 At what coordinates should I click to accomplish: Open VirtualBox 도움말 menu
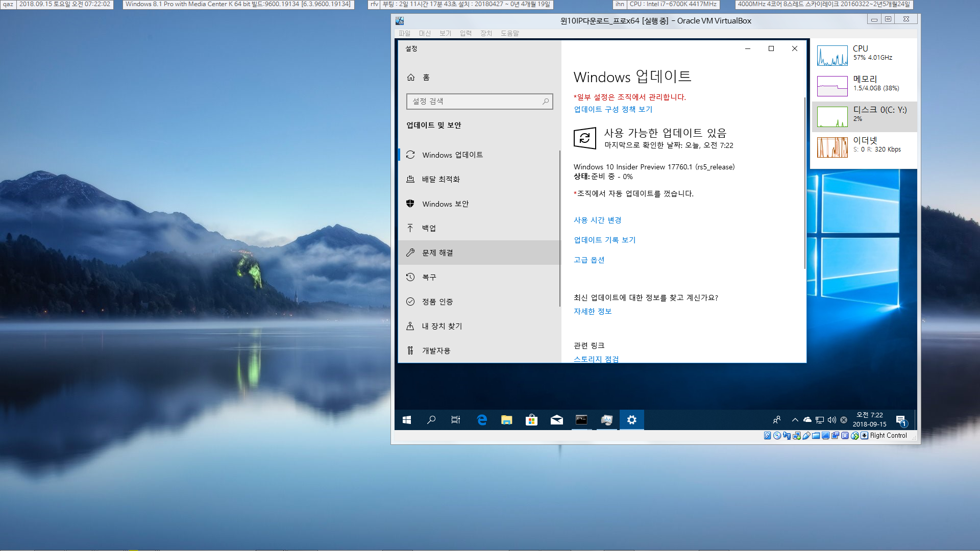point(510,33)
